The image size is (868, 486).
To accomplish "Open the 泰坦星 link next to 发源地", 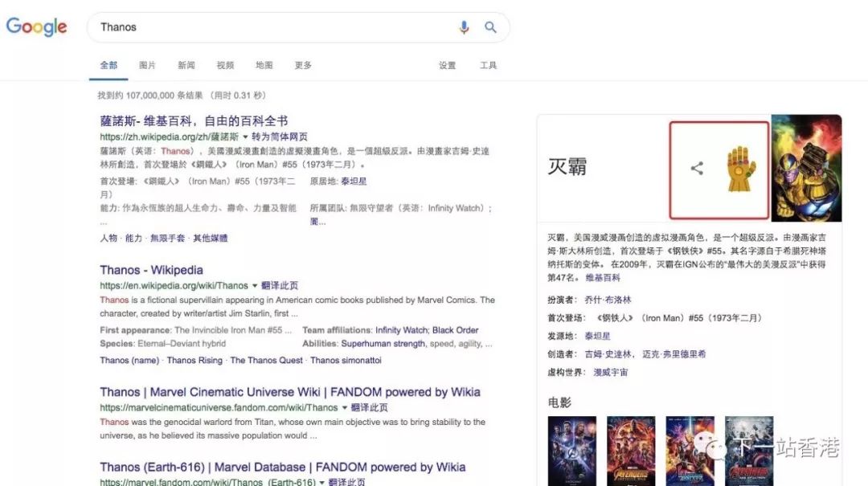I will pyautogui.click(x=597, y=336).
